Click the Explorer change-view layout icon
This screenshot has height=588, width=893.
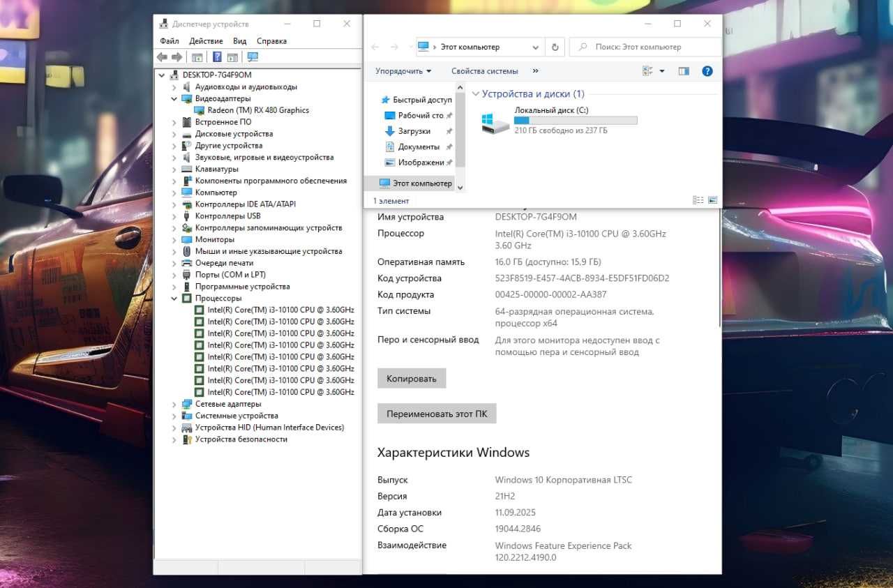(x=647, y=71)
